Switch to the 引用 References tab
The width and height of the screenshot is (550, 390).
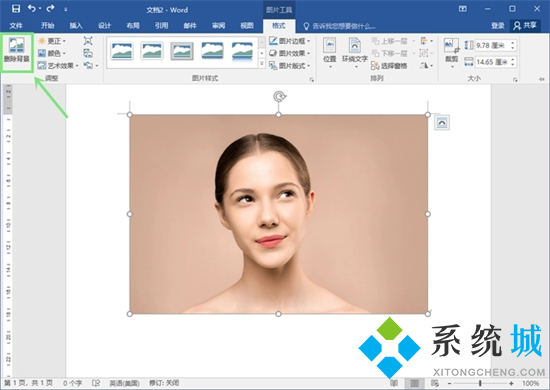(x=161, y=26)
